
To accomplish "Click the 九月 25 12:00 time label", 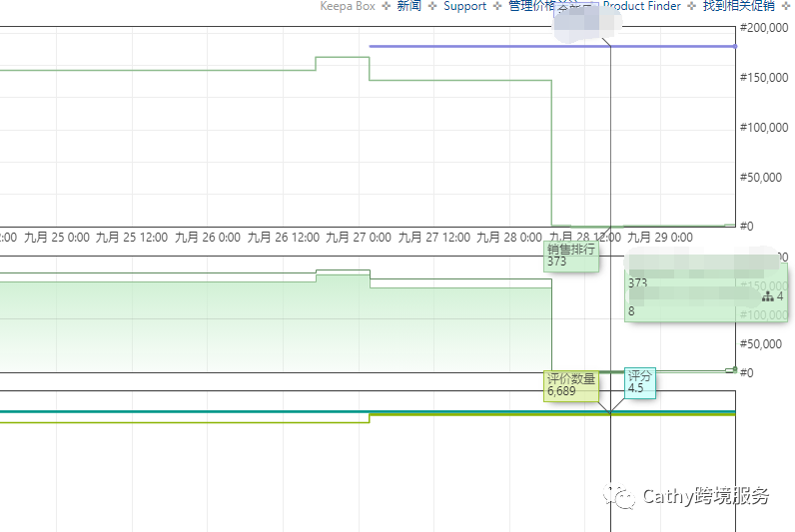I will 132,238.
